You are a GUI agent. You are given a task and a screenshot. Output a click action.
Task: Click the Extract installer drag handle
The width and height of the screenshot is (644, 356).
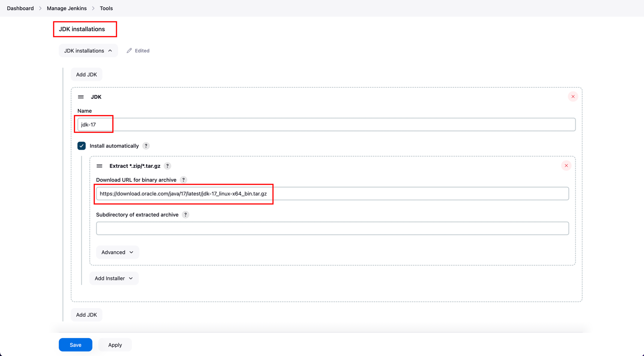pos(100,166)
